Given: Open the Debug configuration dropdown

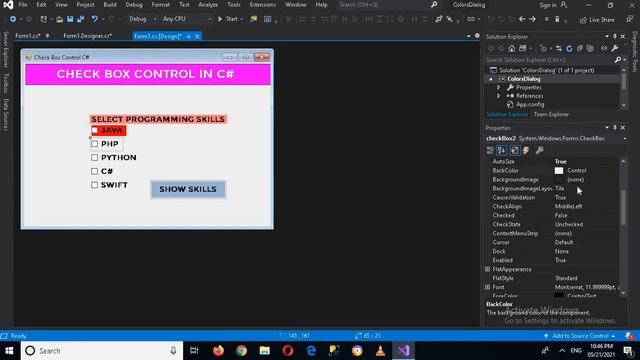Looking at the screenshot, I should (142, 19).
